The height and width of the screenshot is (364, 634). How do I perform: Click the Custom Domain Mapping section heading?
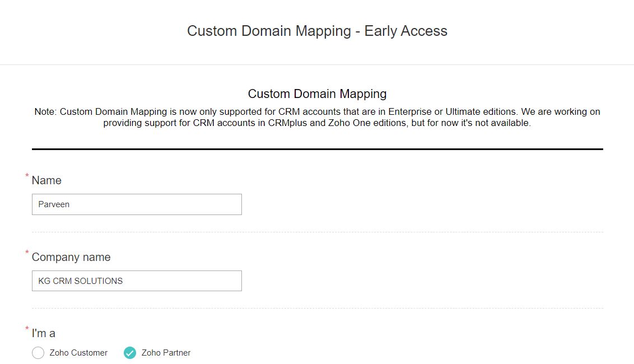point(317,94)
